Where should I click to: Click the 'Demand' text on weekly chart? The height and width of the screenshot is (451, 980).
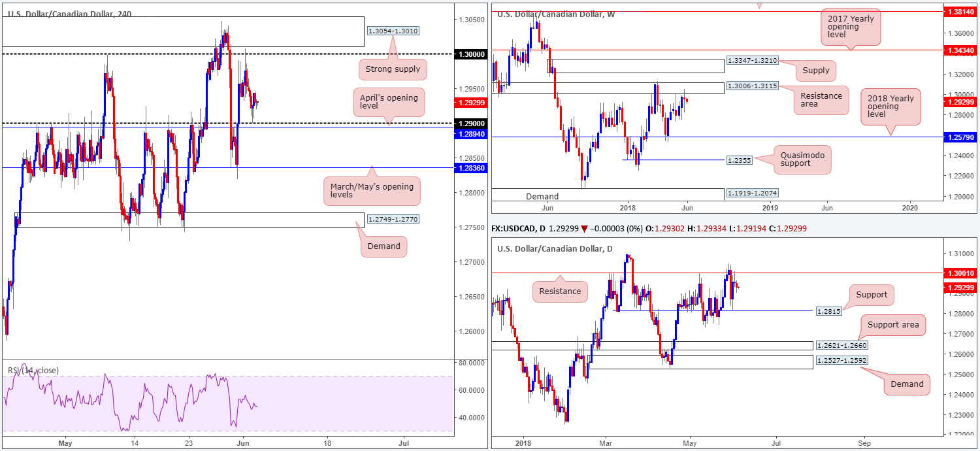coord(542,196)
